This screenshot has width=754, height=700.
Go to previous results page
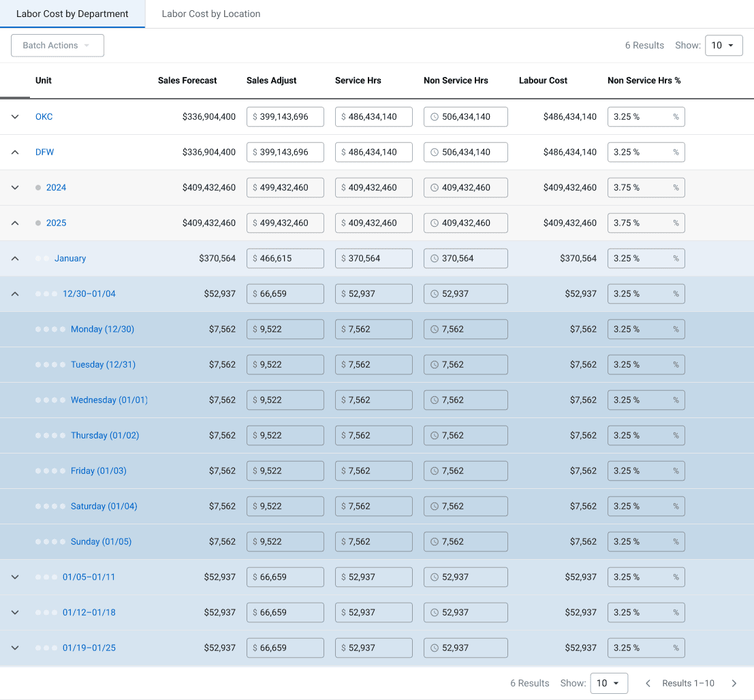648,683
